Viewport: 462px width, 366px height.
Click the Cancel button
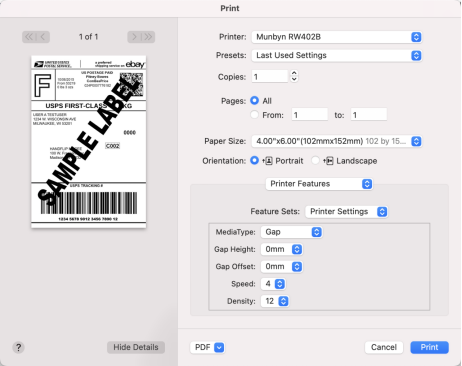click(384, 347)
